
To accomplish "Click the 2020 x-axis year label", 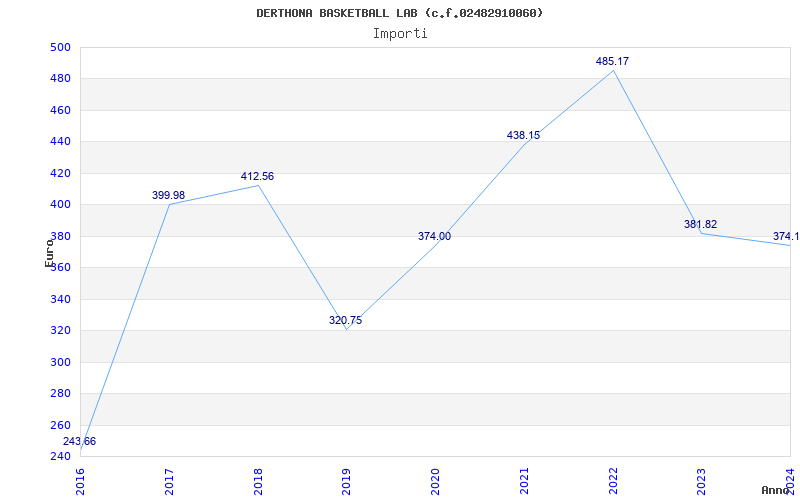I will point(435,482).
